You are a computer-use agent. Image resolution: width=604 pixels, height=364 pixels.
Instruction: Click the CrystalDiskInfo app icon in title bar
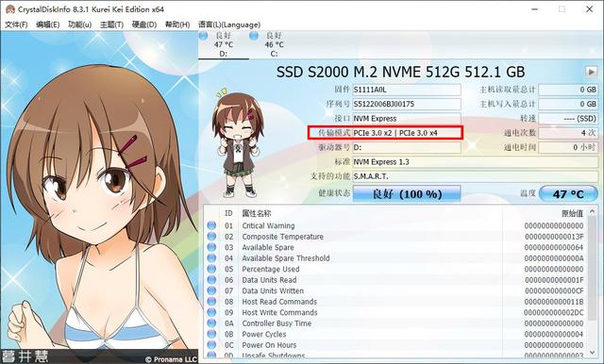point(10,9)
